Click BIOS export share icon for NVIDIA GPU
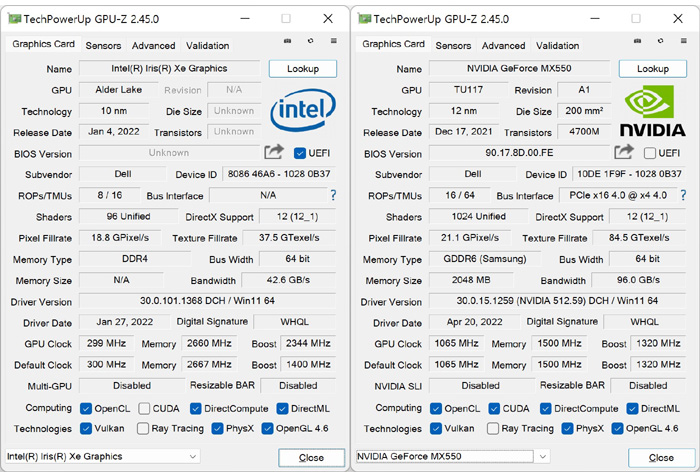Screen dimensions: 700x475 (x=624, y=152)
